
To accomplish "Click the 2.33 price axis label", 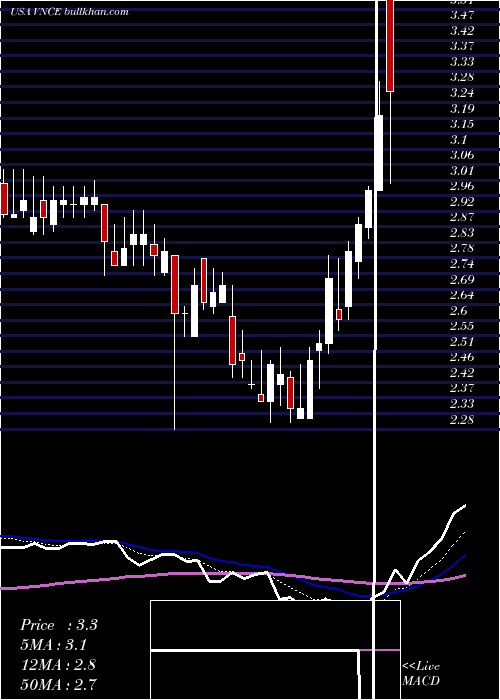I will pos(462,404).
